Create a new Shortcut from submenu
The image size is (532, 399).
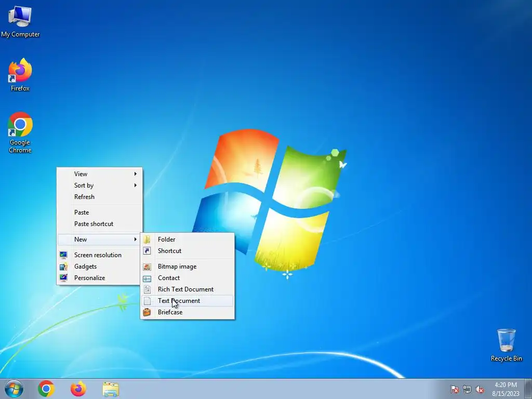click(187, 251)
